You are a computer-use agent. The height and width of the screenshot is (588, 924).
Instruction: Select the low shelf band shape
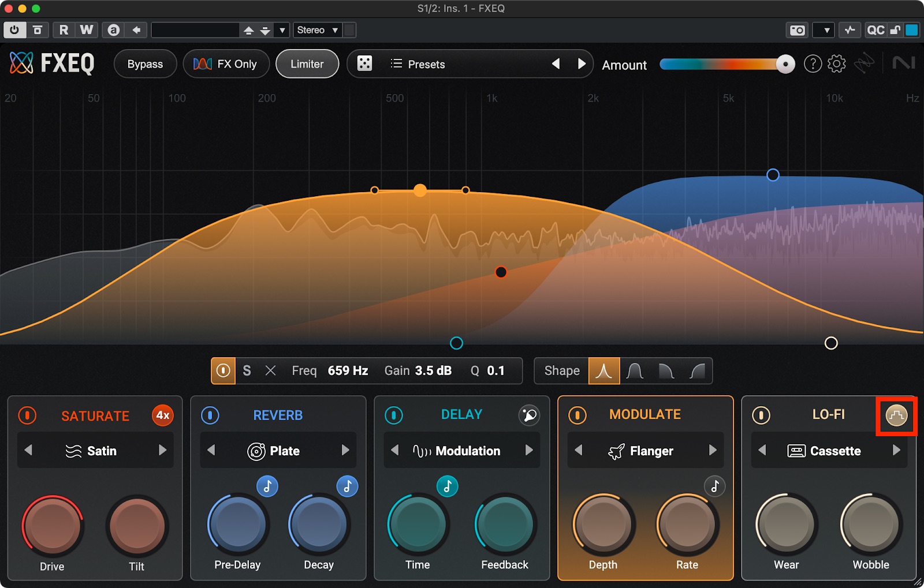pyautogui.click(x=666, y=370)
